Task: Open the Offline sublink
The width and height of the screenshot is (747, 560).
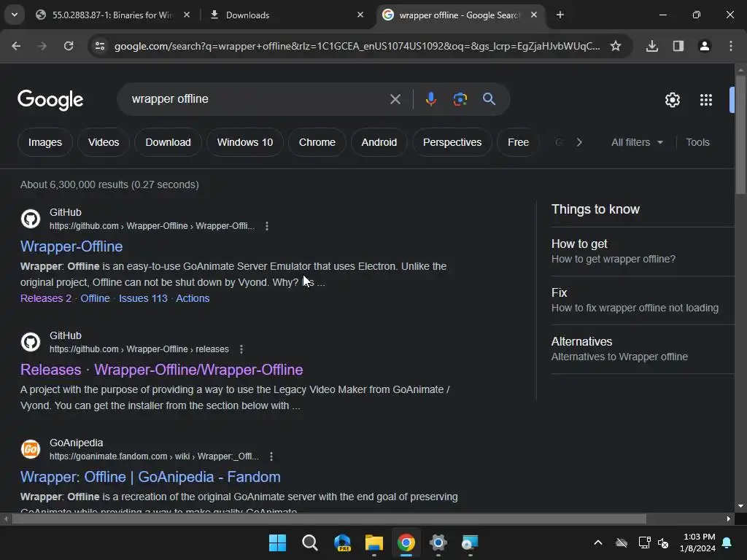Action: pyautogui.click(x=95, y=298)
